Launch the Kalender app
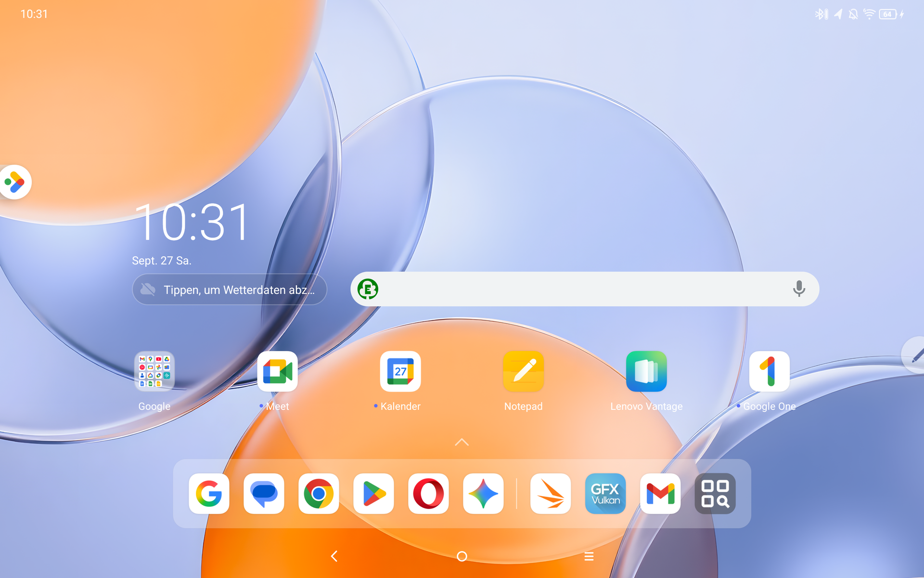Viewport: 924px width, 578px height. (400, 371)
